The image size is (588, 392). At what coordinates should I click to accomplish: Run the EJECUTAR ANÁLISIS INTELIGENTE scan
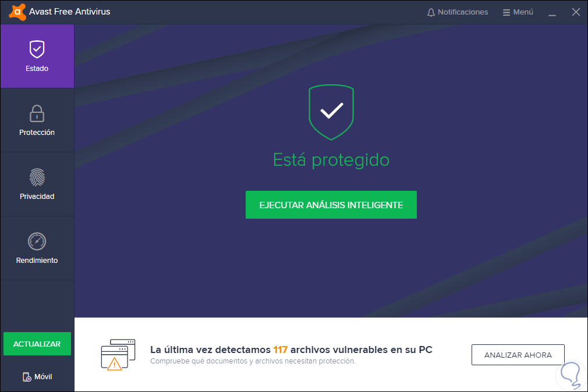click(x=331, y=205)
